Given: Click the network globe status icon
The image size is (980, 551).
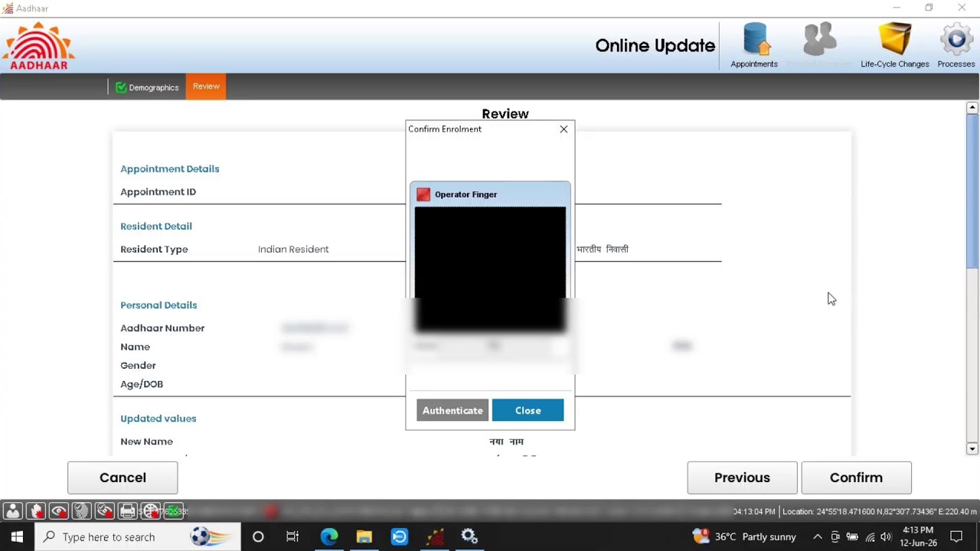Looking at the screenshot, I should 151,511.
